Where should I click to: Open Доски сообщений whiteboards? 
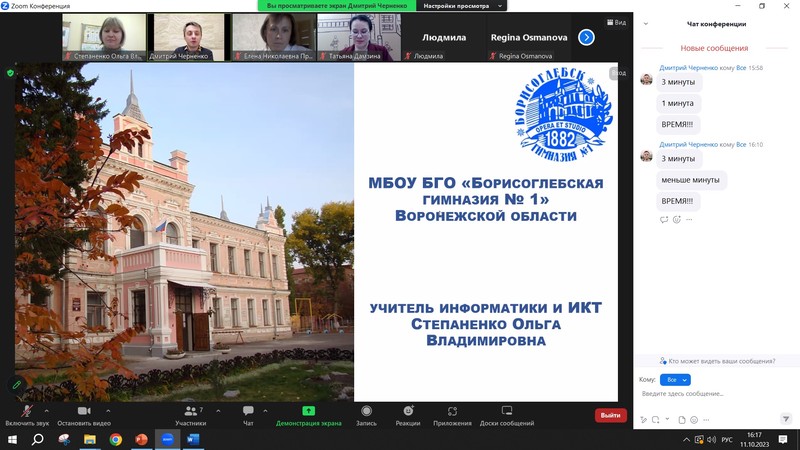coord(506,415)
